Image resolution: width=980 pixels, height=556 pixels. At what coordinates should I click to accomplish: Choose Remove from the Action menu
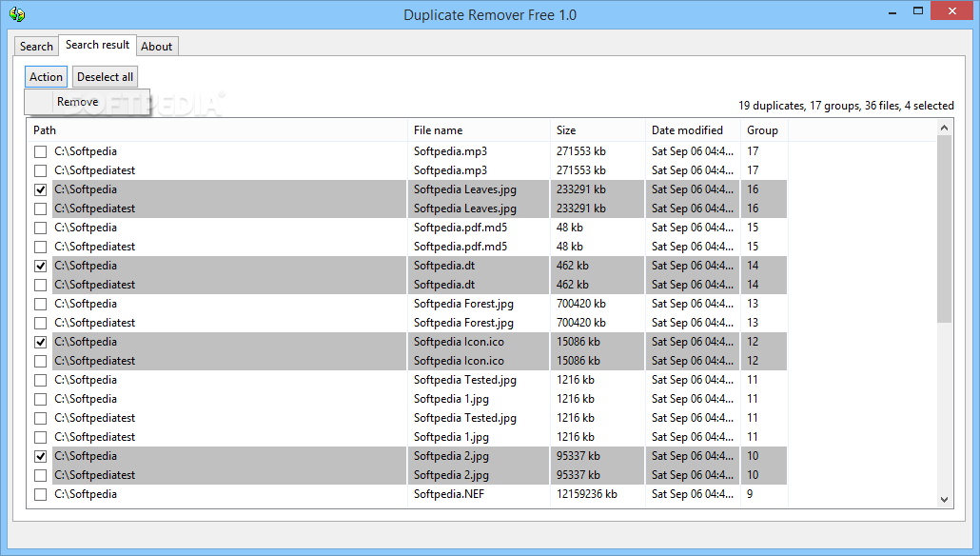[x=87, y=102]
